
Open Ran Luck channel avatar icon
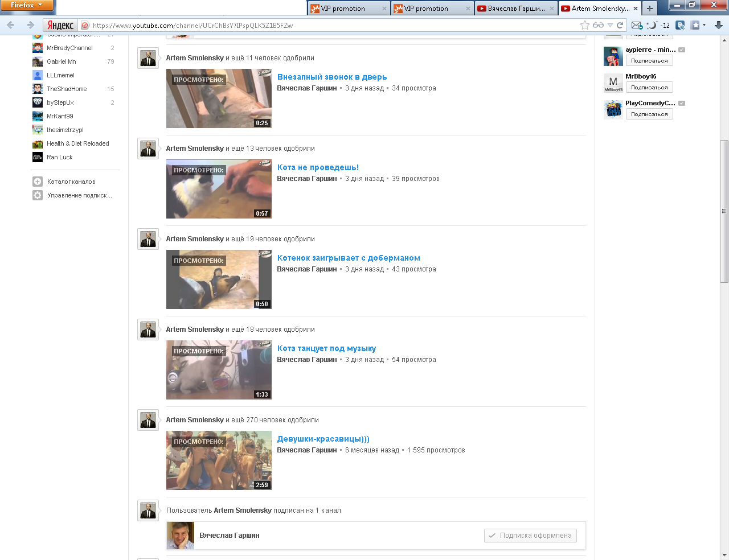coord(38,157)
